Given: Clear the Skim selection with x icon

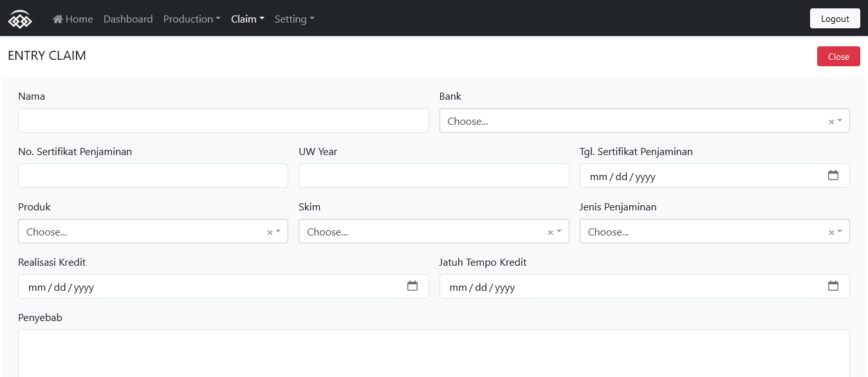Looking at the screenshot, I should (x=550, y=232).
